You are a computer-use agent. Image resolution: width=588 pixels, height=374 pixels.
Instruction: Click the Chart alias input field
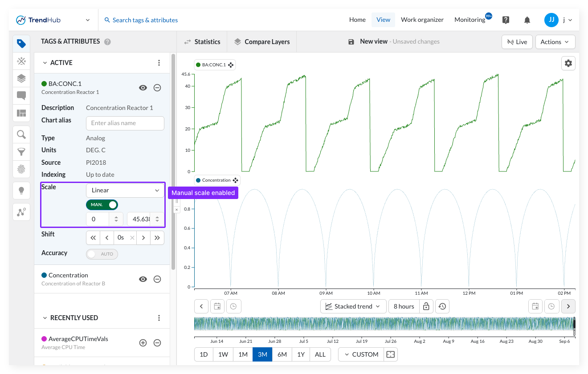click(125, 123)
